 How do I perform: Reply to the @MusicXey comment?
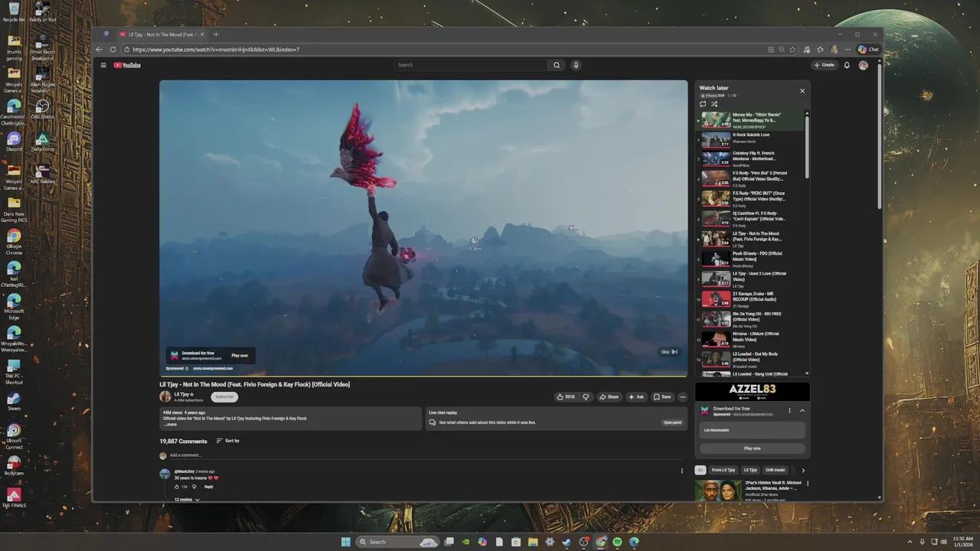pyautogui.click(x=208, y=487)
